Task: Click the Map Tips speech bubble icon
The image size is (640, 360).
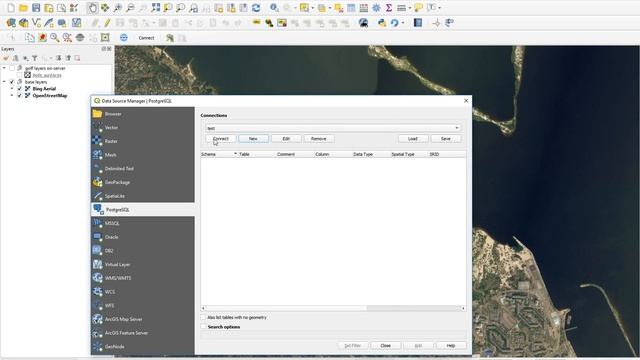Action: [418, 7]
